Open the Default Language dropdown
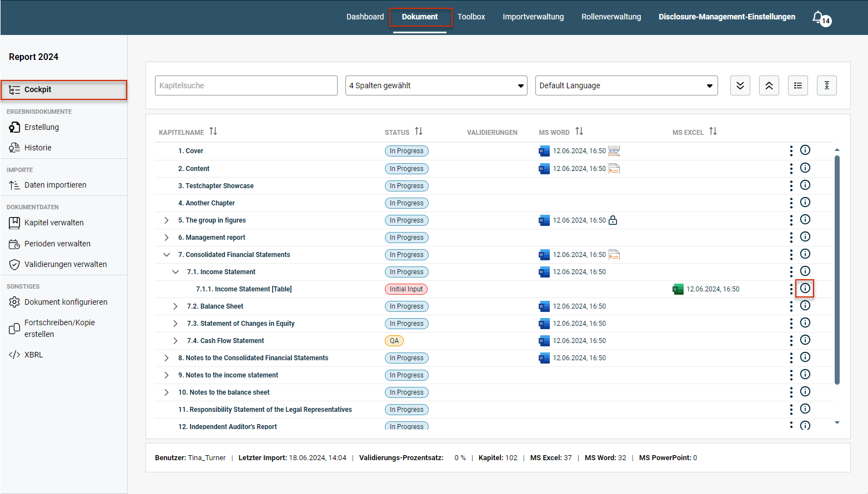Viewport: 868px width, 494px height. (626, 85)
